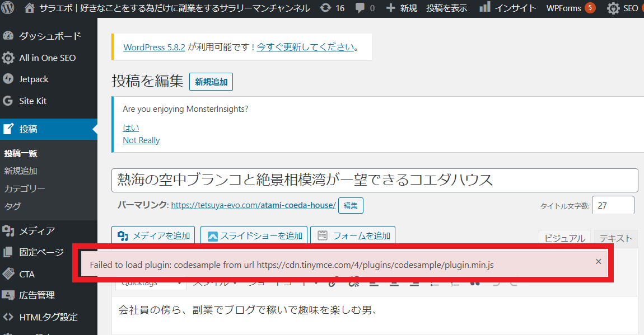Answer はい to MonsterInsights prompt
This screenshot has height=335, width=644.
(130, 128)
